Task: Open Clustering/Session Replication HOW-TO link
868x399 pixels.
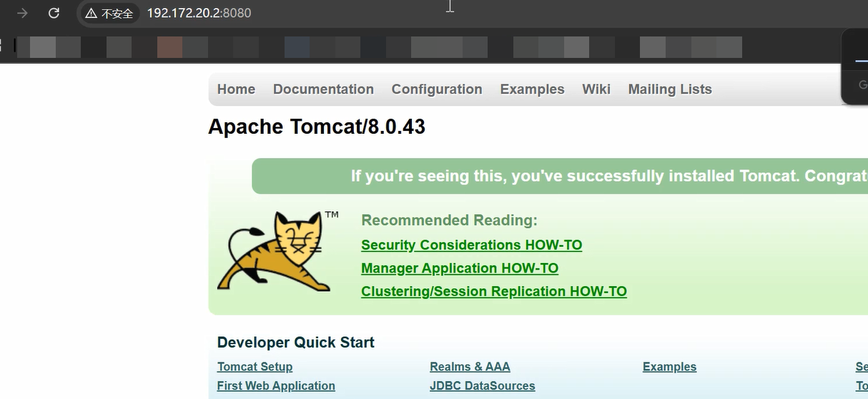Action: tap(494, 292)
